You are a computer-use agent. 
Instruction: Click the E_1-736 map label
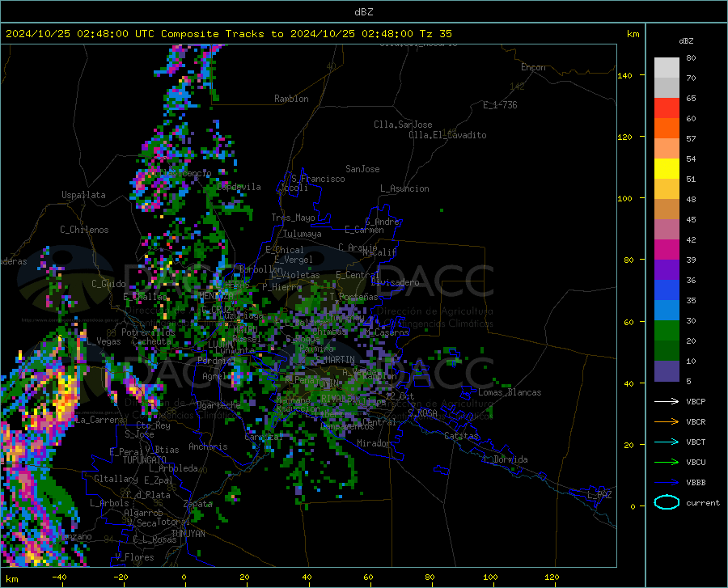coord(500,105)
